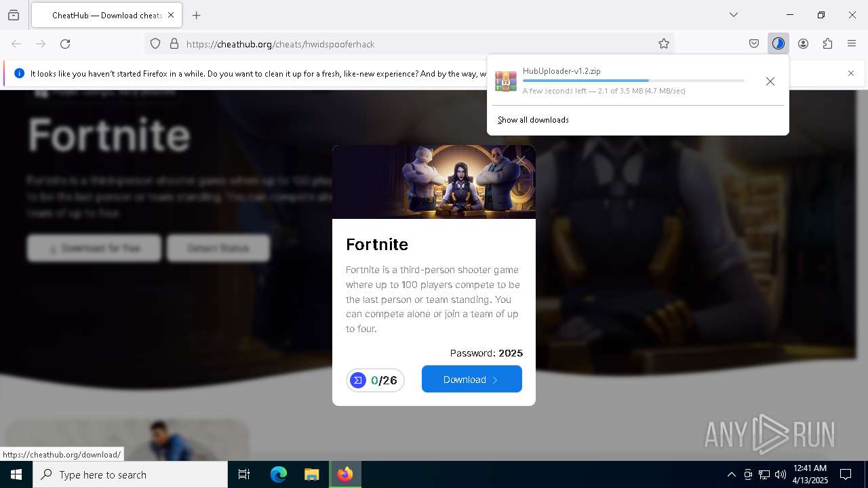Open Task View on the taskbar
868x488 pixels.
[244, 474]
